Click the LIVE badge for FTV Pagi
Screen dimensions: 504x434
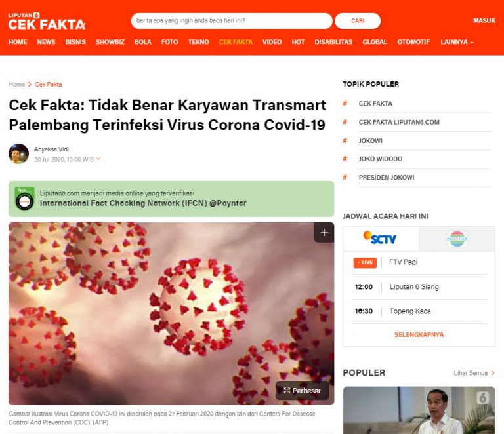coord(365,262)
